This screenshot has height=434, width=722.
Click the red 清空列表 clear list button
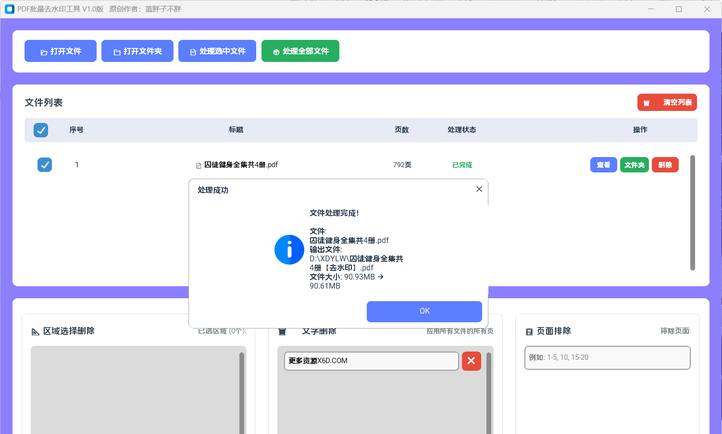667,102
